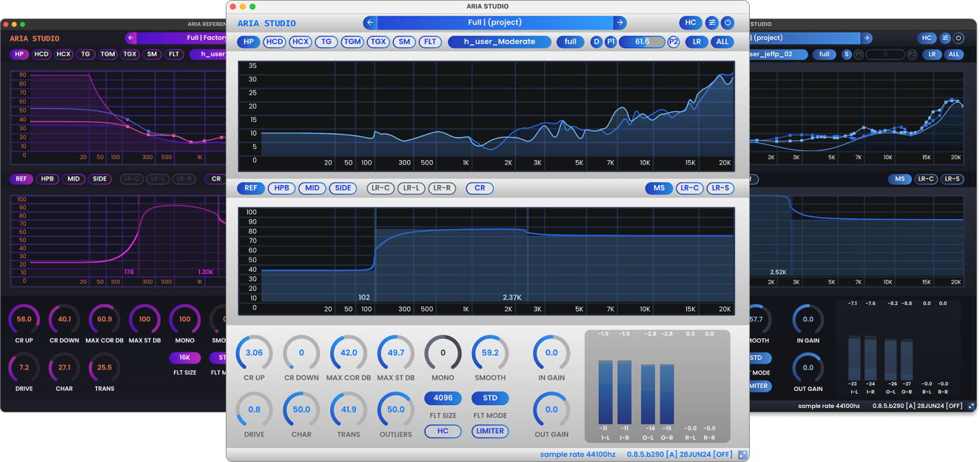Click the SMOOTH knob showing 59.2
Viewport: 980px width, 462px height.
click(x=490, y=353)
